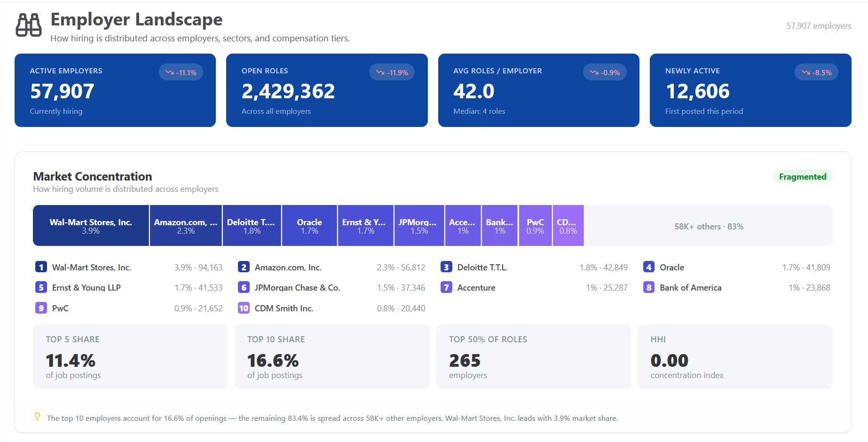868x442 pixels.
Task: Click the Fragmented status badge
Action: pyautogui.click(x=803, y=176)
